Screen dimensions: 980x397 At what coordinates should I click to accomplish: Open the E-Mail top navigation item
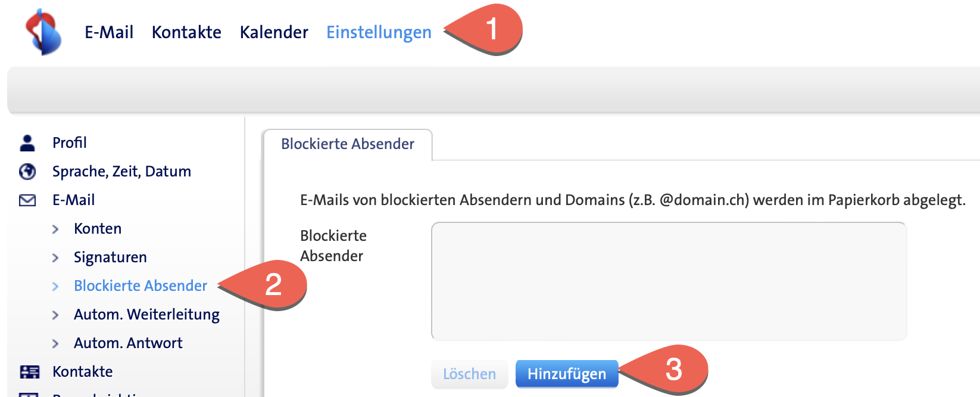click(x=109, y=32)
